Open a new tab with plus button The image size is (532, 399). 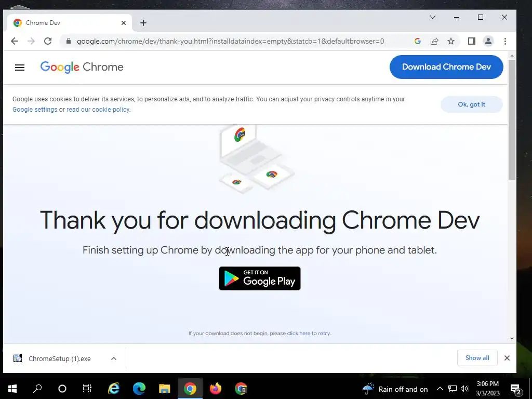(143, 23)
